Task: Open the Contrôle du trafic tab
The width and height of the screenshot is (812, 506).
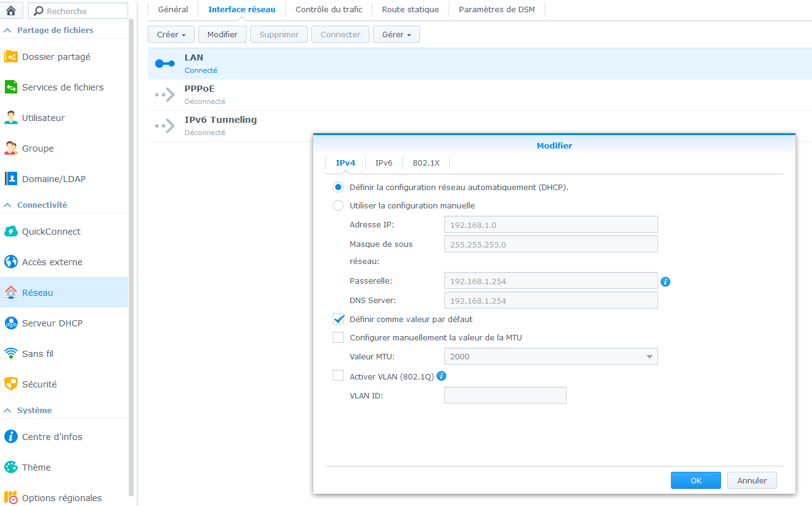Action: point(328,10)
